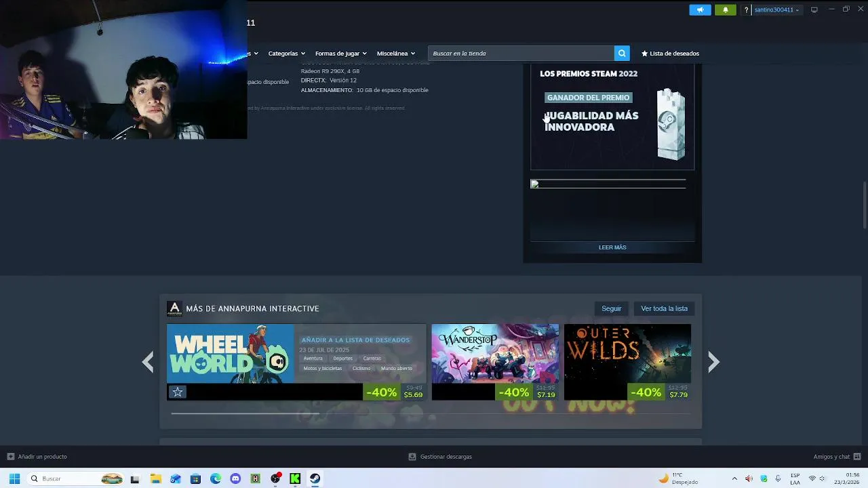Click the question mark help icon
This screenshot has height=488, width=868.
pyautogui.click(x=746, y=10)
